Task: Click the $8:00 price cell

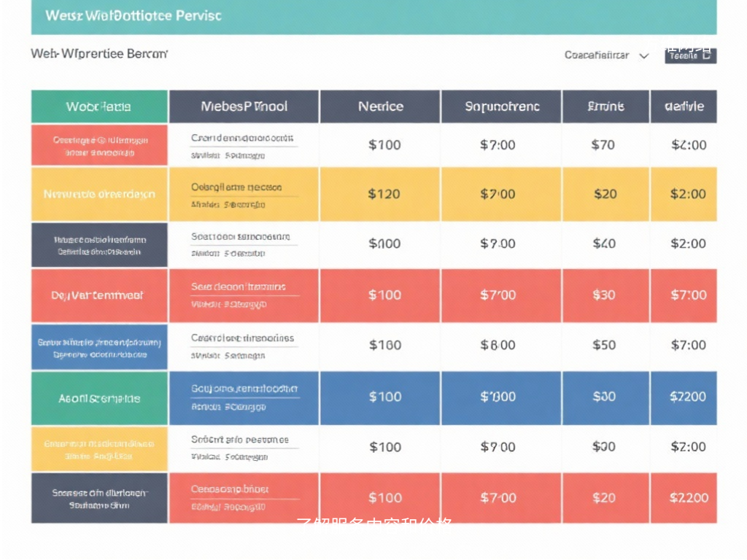Action: pyautogui.click(x=498, y=345)
